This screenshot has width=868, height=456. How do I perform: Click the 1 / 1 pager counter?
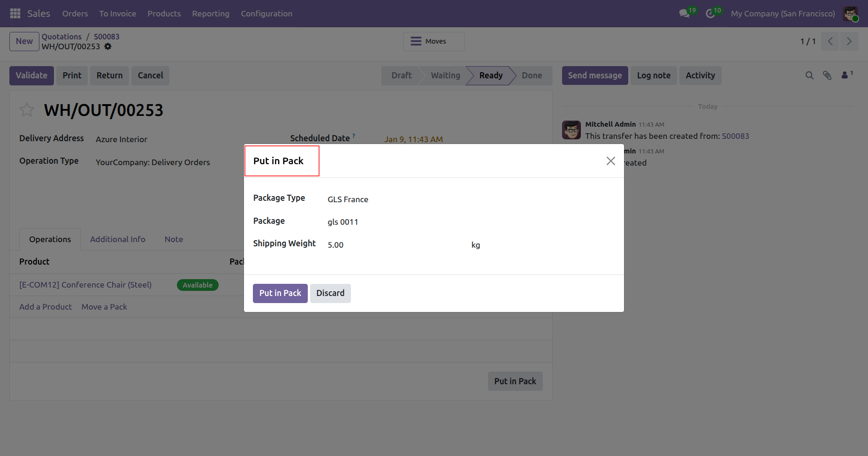pyautogui.click(x=807, y=41)
